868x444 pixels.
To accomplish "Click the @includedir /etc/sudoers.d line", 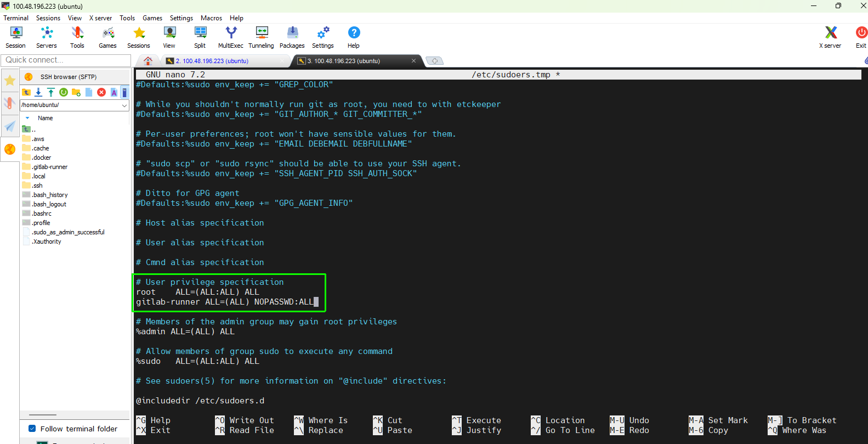I will tap(200, 401).
